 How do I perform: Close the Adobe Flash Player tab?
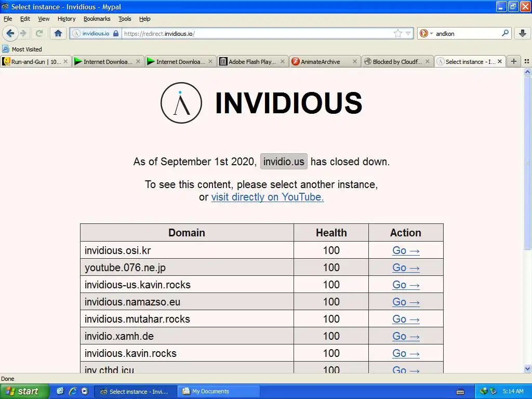tap(282, 61)
